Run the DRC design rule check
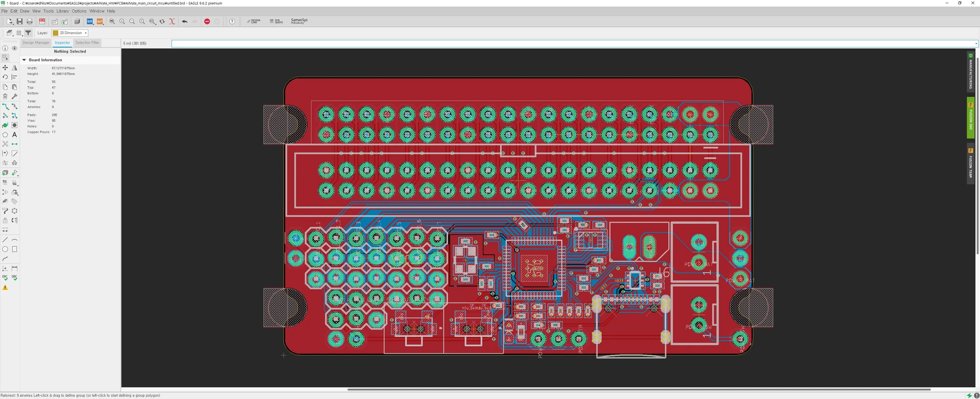 point(14,278)
